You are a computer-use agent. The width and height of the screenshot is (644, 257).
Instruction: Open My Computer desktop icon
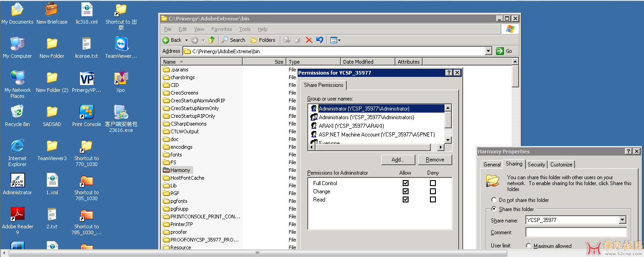17,48
